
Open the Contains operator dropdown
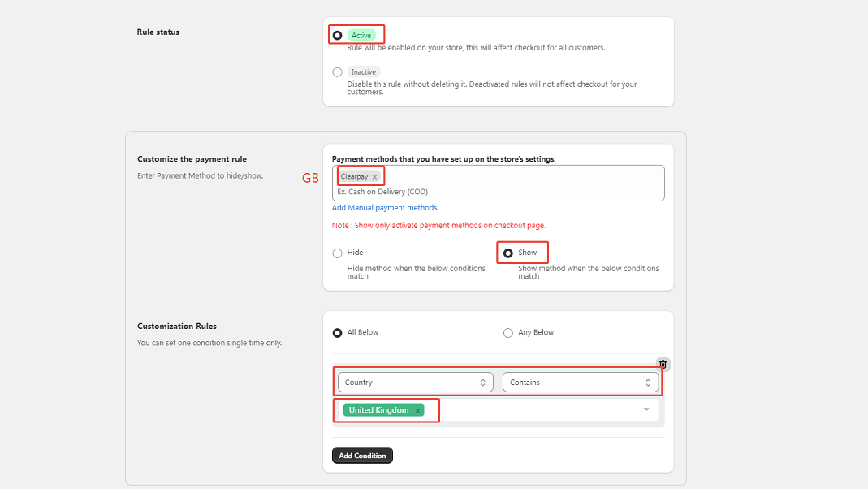point(581,382)
